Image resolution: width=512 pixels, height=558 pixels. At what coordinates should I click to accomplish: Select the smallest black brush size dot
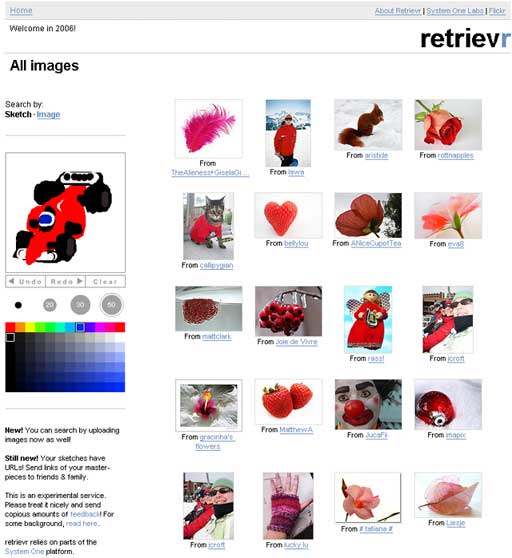18,305
